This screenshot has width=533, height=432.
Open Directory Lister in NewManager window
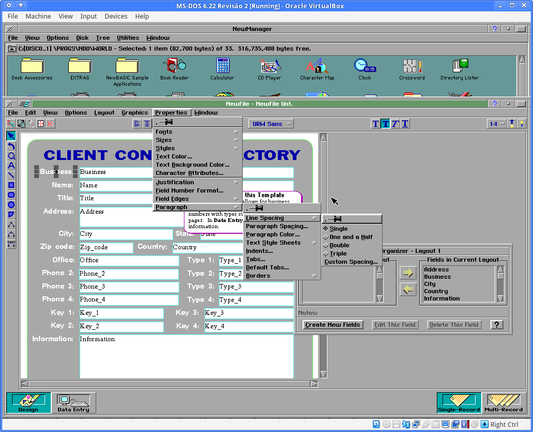460,69
